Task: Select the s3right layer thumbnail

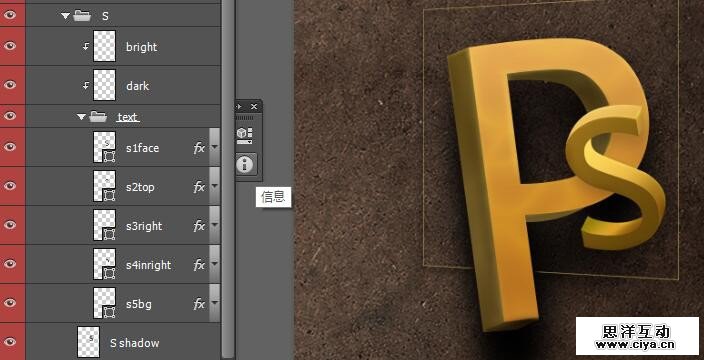Action: pos(104,225)
